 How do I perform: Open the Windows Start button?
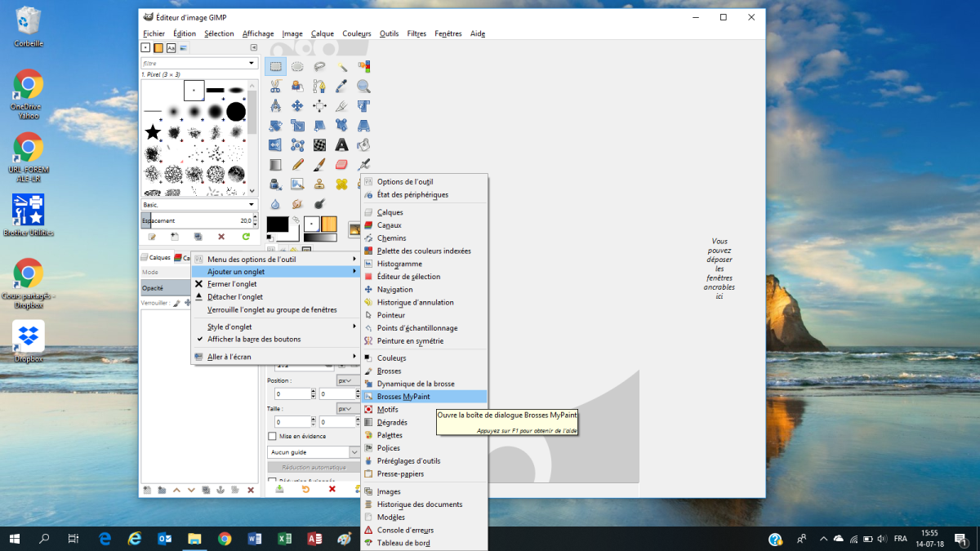[15, 539]
